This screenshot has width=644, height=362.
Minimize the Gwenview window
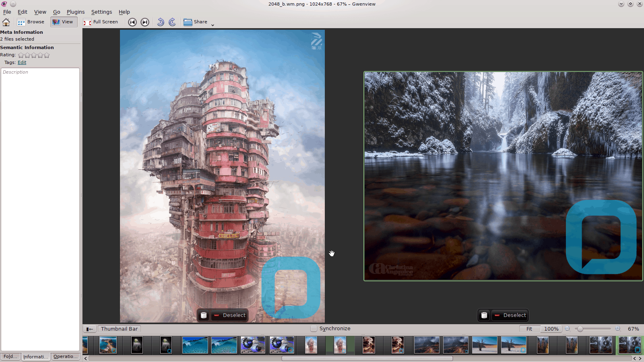coord(621,4)
